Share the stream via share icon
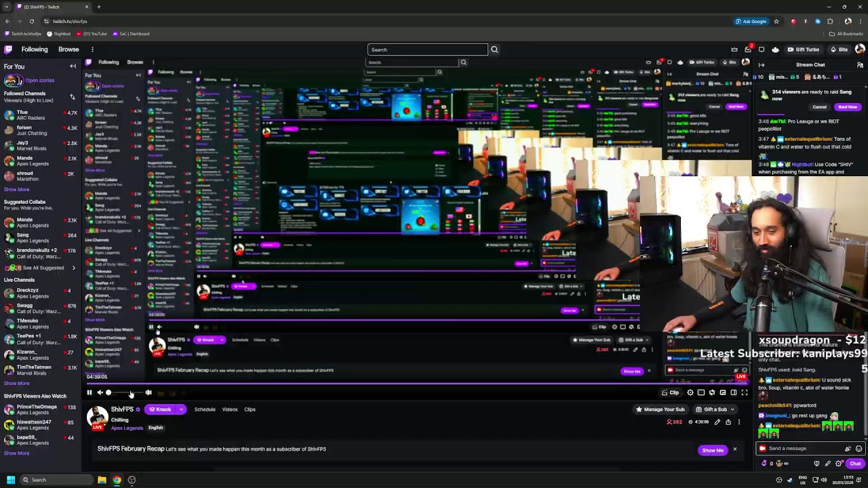The width and height of the screenshot is (868, 488). 728,422
